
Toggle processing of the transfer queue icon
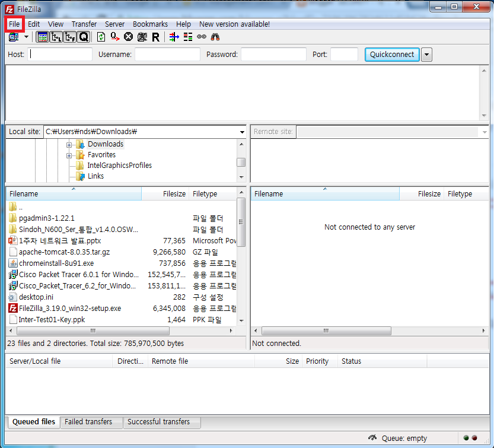click(115, 37)
